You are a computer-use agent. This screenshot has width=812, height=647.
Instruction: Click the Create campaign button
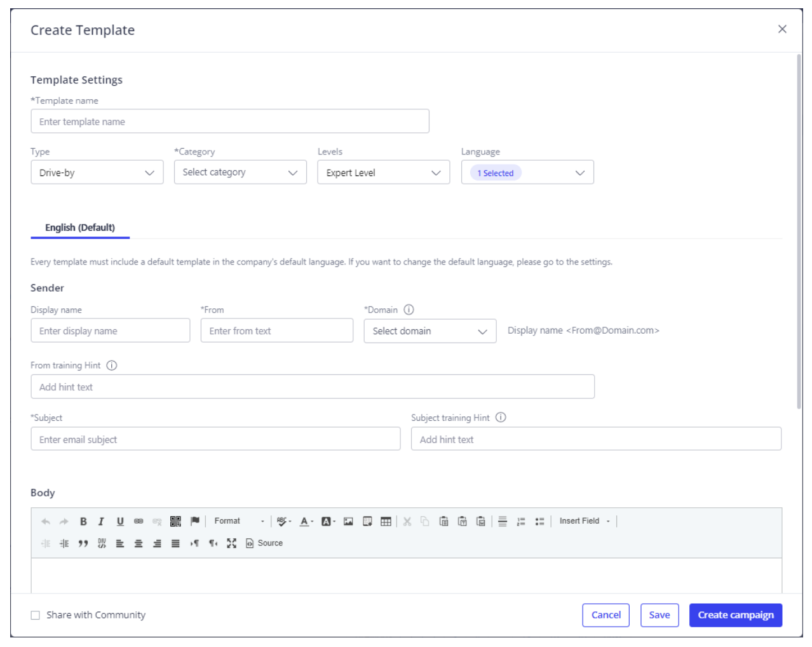735,615
